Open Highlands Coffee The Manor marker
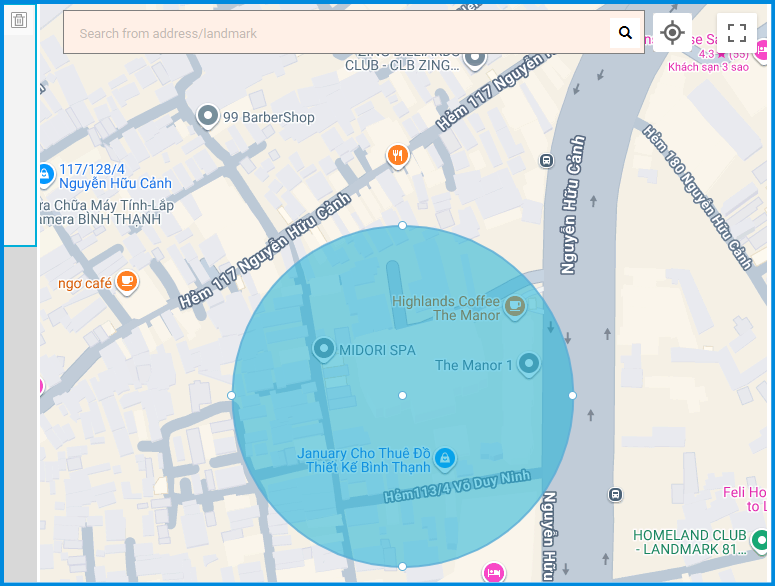Viewport: 775px width, 586px height. pyautogui.click(x=515, y=305)
